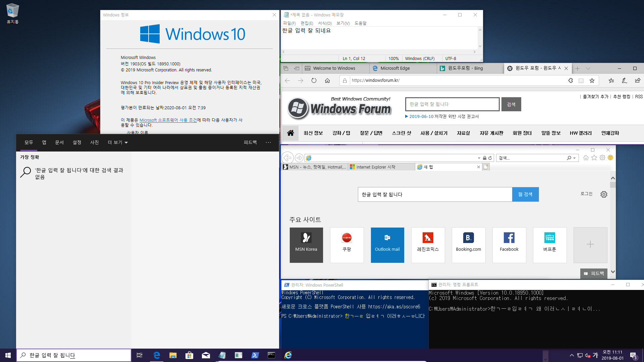The width and height of the screenshot is (644, 362).
Task: Open Internet Explorer favorites star
Action: pyautogui.click(x=594, y=158)
